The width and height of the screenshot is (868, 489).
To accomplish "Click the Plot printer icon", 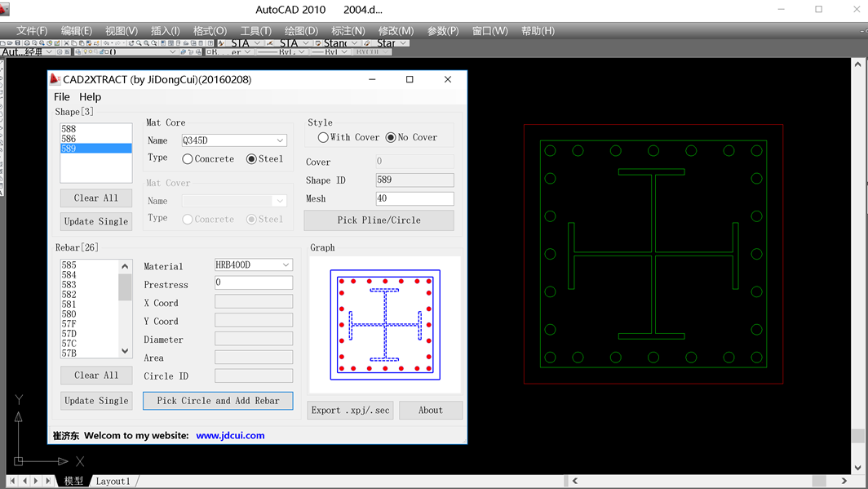I will click(27, 43).
